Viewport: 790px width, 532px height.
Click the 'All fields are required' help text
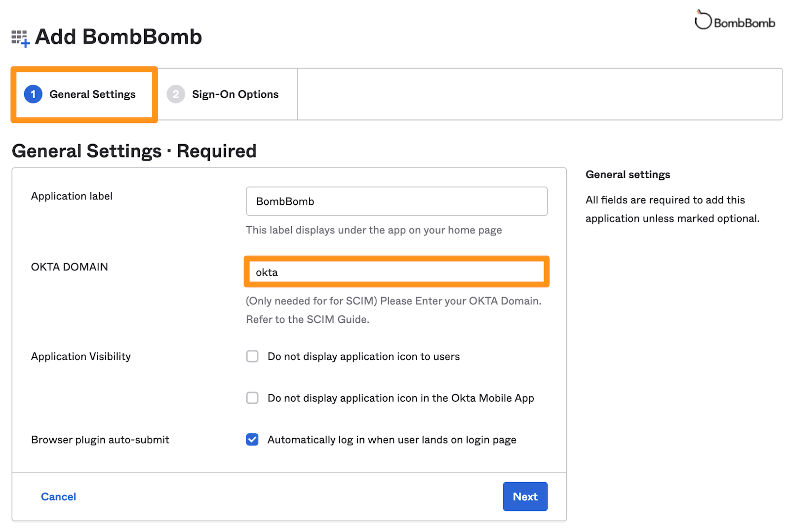[x=672, y=209]
